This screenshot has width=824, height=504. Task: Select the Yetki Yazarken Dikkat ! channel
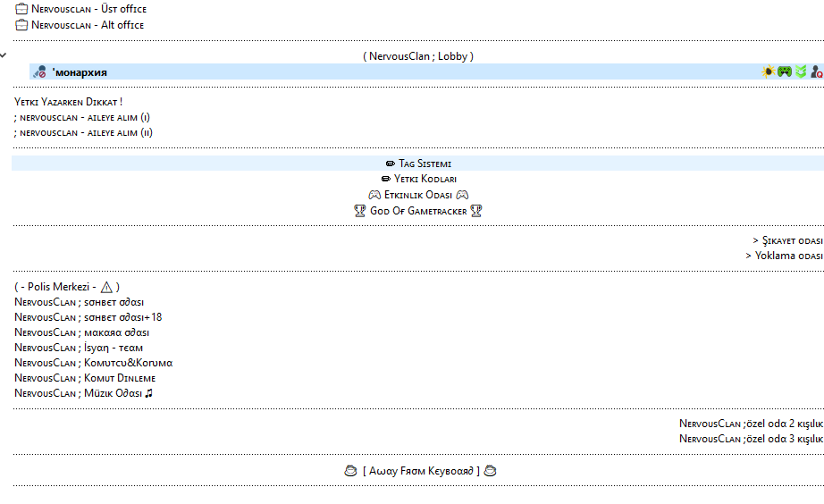tap(68, 102)
